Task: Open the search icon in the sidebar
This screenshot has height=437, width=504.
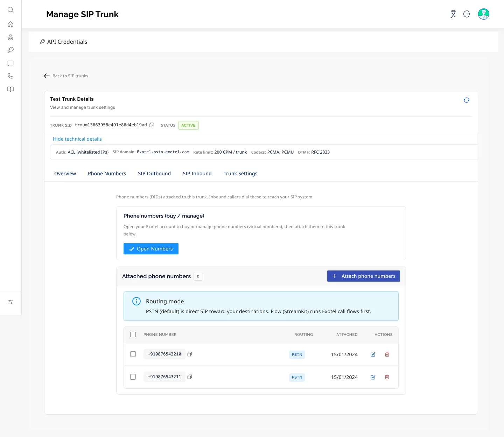Action: pyautogui.click(x=10, y=10)
